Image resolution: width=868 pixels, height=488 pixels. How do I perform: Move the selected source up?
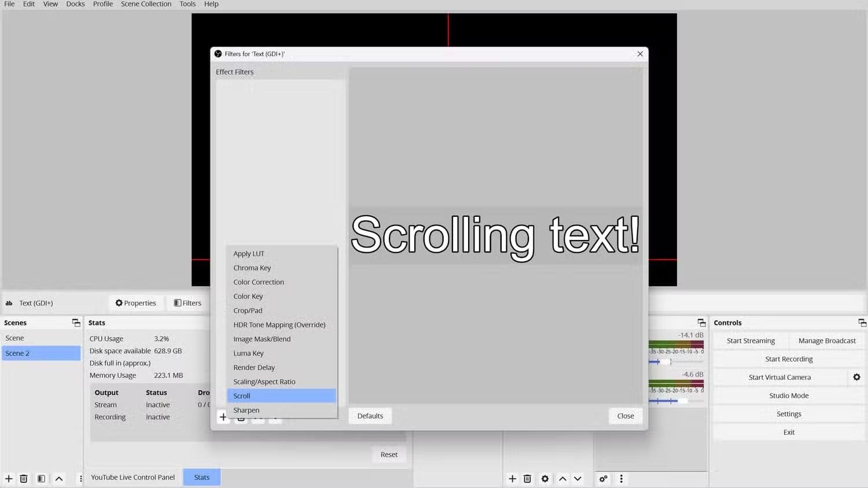pos(562,479)
